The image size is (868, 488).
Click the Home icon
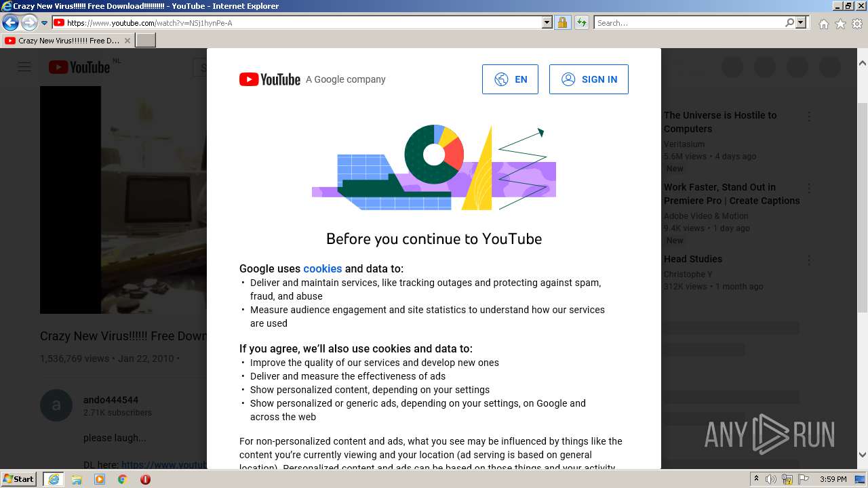[x=823, y=24]
